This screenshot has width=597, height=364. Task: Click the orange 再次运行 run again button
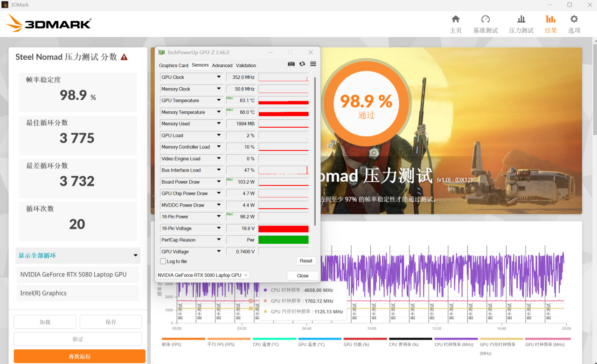click(x=79, y=357)
